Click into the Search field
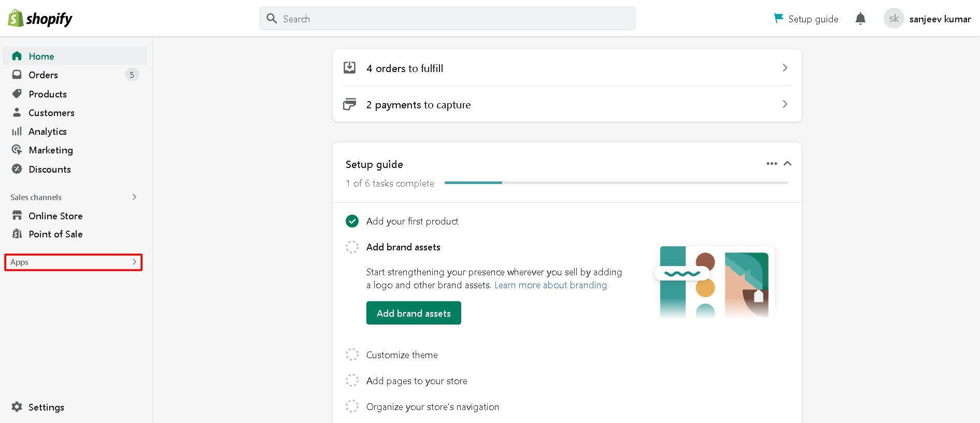 447,19
